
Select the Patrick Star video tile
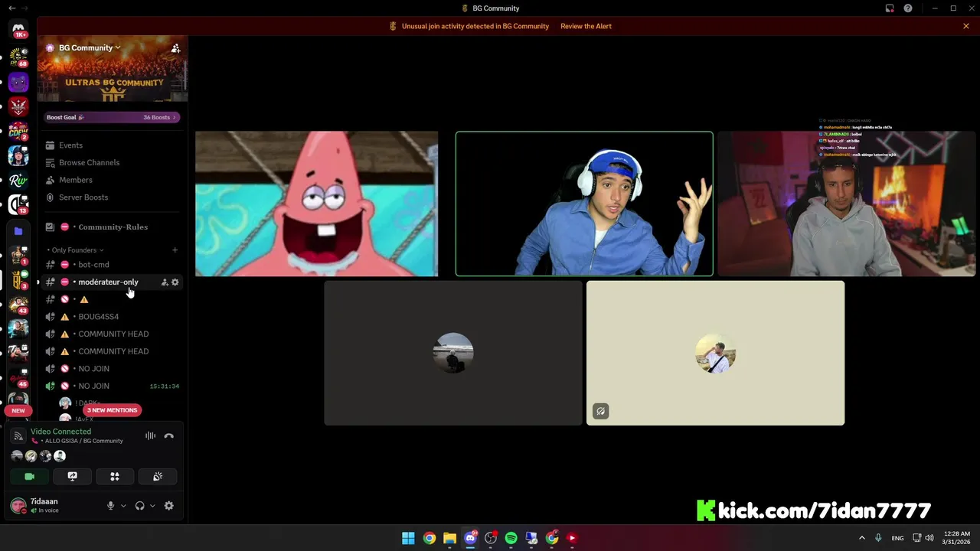316,204
